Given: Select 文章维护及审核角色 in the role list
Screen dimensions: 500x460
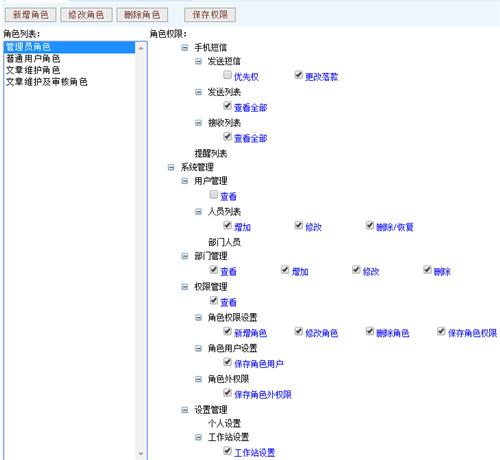Looking at the screenshot, I should click(x=47, y=82).
